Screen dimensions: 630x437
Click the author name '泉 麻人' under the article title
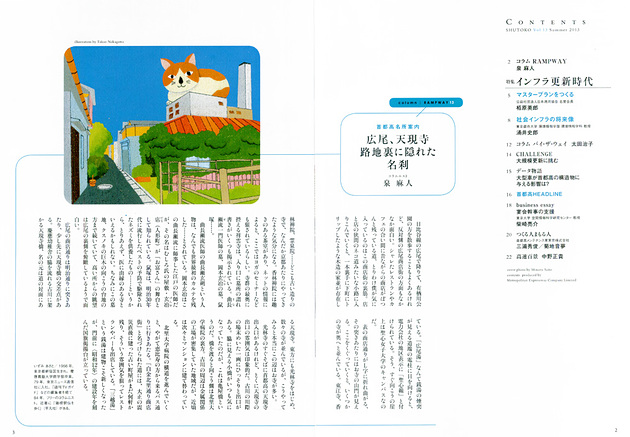[398, 183]
